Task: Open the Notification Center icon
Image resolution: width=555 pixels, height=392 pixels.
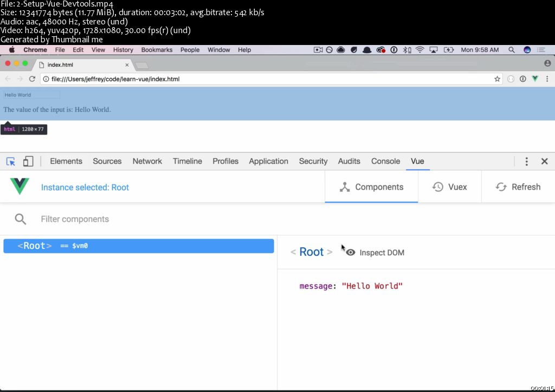Action: pyautogui.click(x=541, y=50)
